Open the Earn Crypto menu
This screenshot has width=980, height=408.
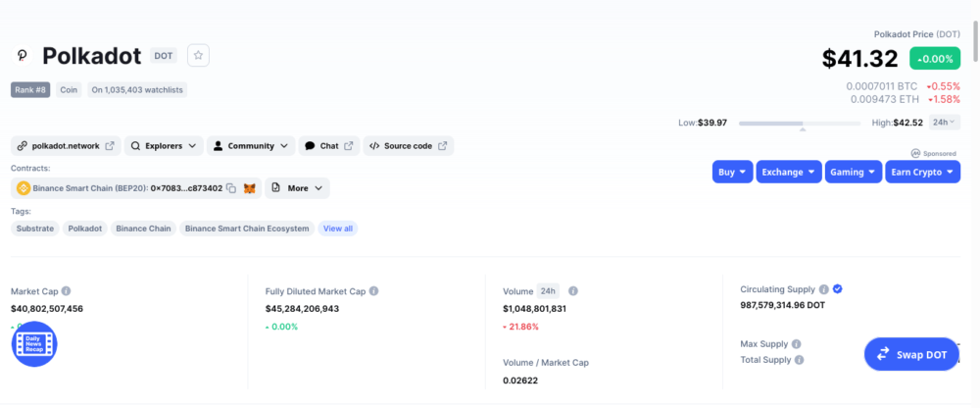pyautogui.click(x=923, y=172)
